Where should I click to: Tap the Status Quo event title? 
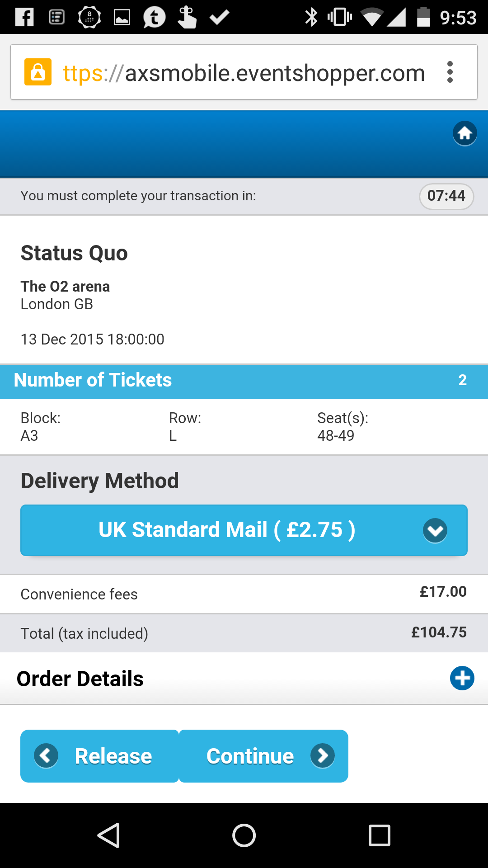[x=74, y=253]
